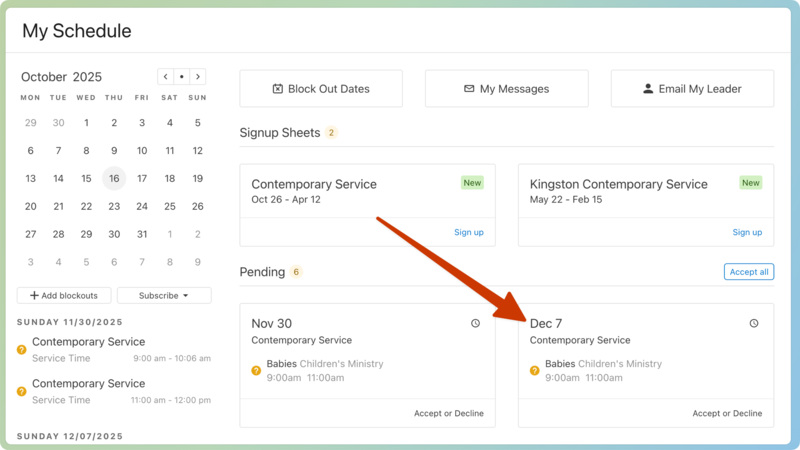Click the pending status icon for Babies on Dec 7

[535, 371]
